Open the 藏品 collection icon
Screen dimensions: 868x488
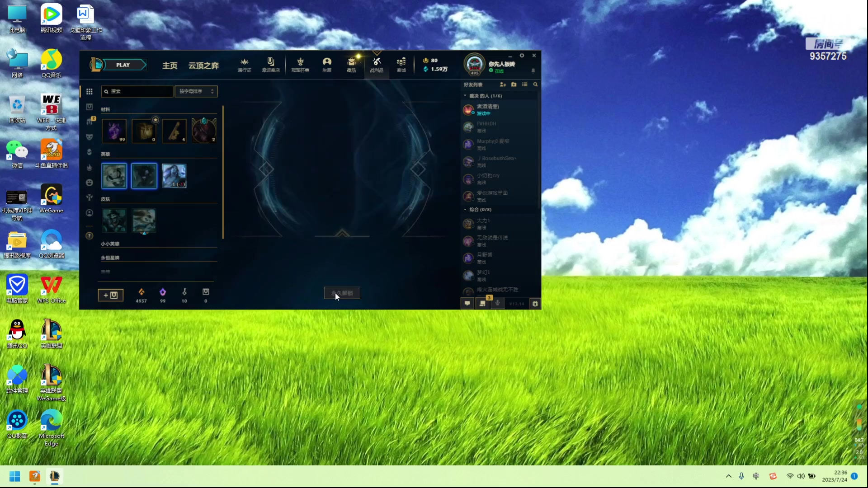tap(351, 65)
